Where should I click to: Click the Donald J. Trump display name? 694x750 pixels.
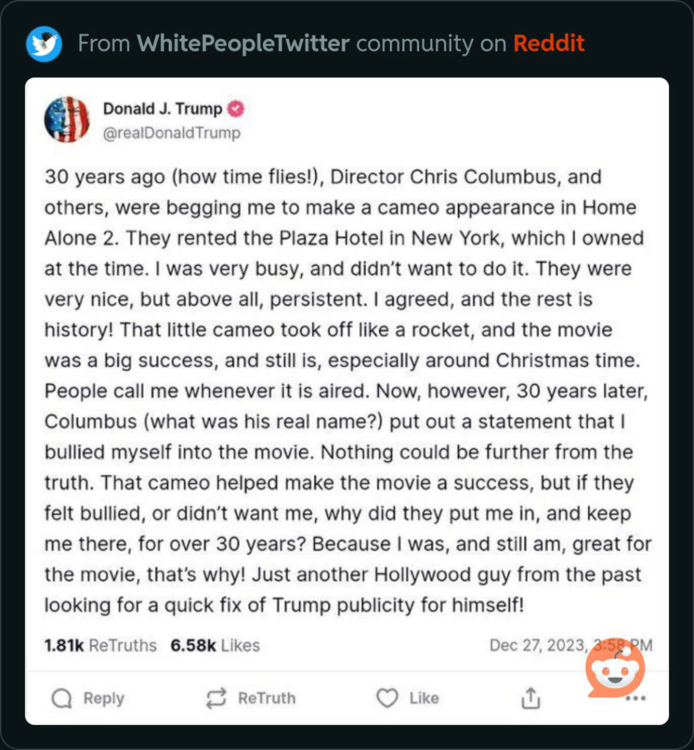(163, 109)
